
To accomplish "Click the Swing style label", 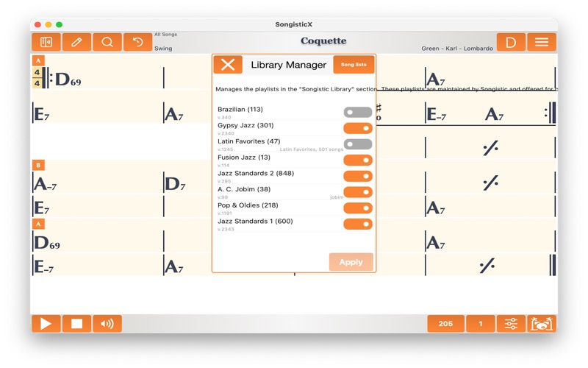I will pyautogui.click(x=163, y=49).
